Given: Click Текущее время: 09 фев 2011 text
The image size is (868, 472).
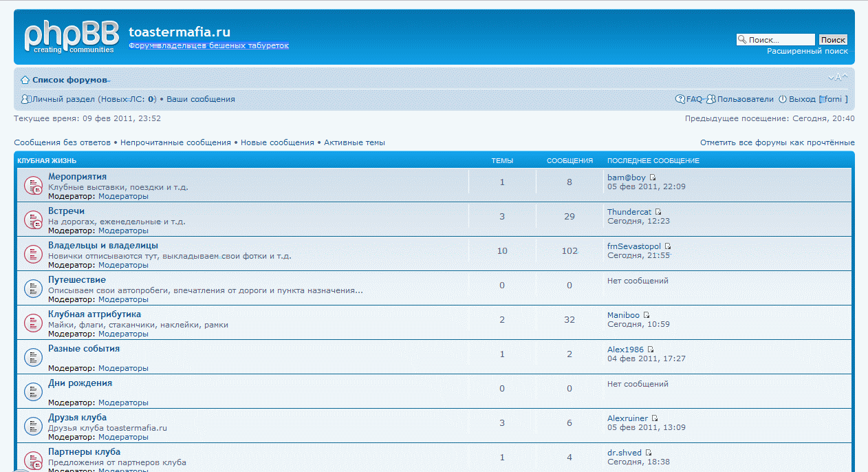Looking at the screenshot, I should click(x=87, y=118).
